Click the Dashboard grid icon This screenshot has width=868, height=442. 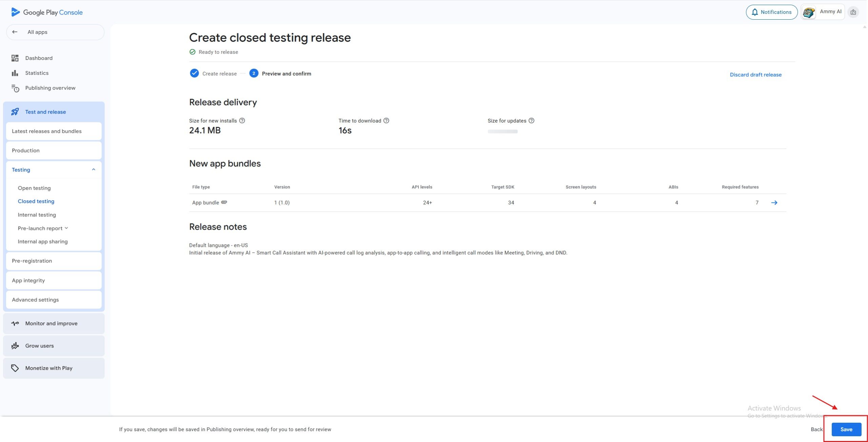point(15,58)
